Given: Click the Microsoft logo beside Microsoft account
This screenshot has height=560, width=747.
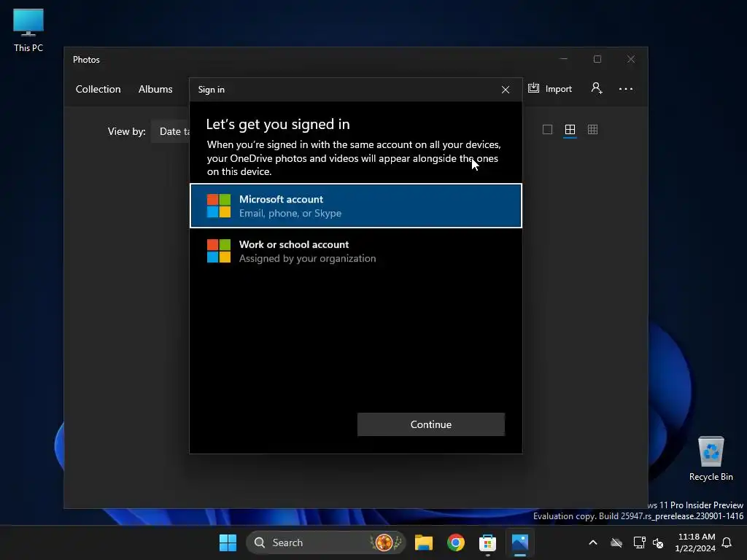Looking at the screenshot, I should [219, 206].
